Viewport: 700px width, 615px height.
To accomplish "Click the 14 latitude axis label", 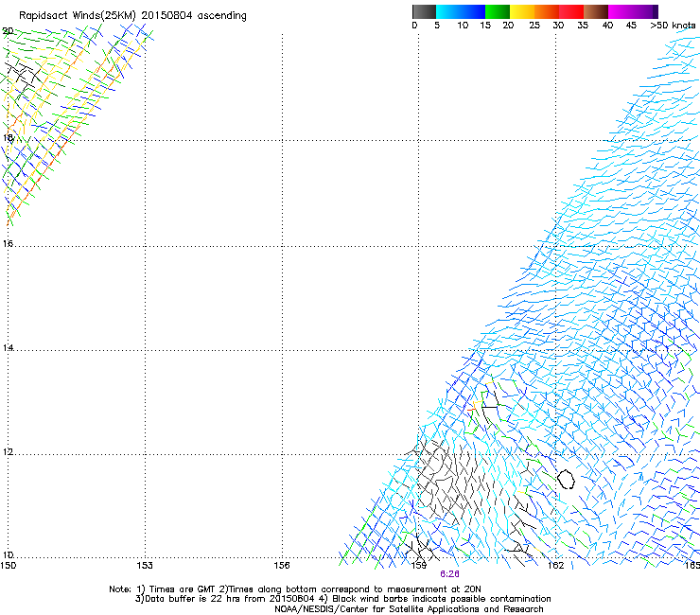I will [x=8, y=347].
